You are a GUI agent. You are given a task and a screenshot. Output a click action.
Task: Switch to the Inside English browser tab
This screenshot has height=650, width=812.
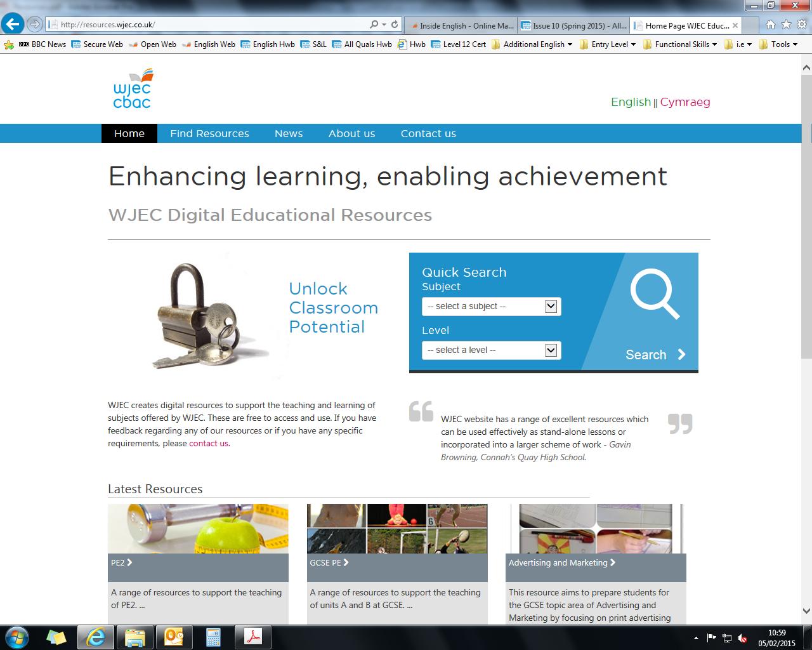(461, 25)
